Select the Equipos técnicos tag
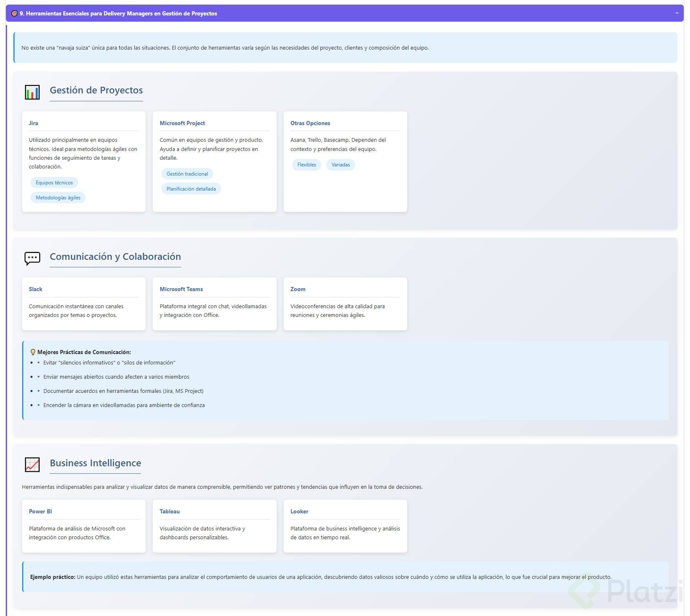Image resolution: width=690 pixels, height=616 pixels. coord(54,183)
